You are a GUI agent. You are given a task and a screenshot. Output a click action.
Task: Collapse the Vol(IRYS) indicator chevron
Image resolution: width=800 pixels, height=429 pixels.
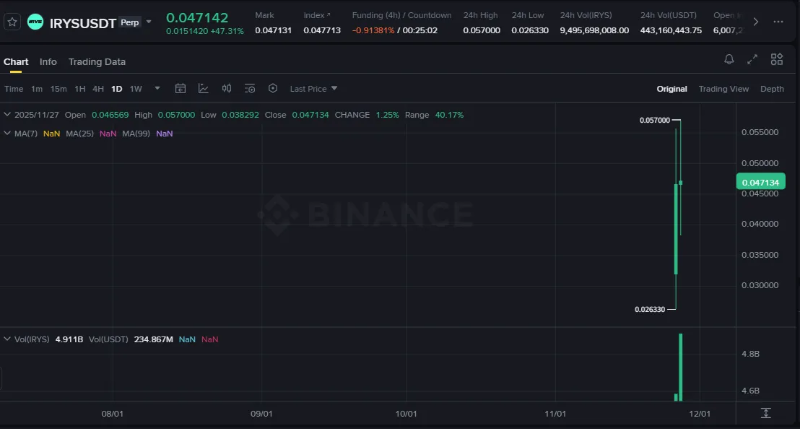click(7, 339)
